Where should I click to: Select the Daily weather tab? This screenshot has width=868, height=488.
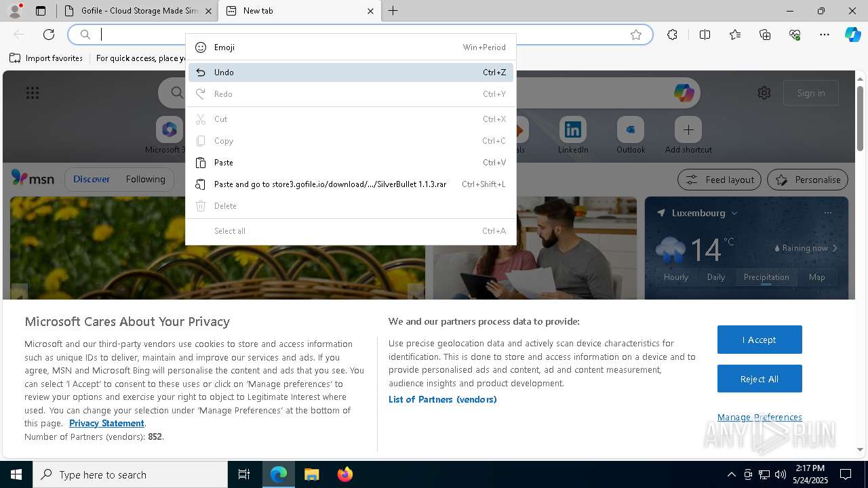click(x=716, y=277)
